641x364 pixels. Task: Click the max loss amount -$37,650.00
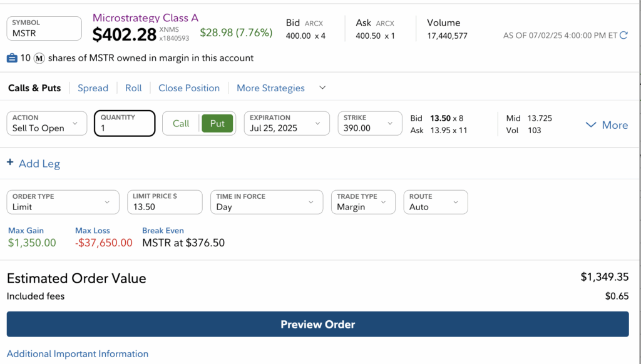point(104,243)
